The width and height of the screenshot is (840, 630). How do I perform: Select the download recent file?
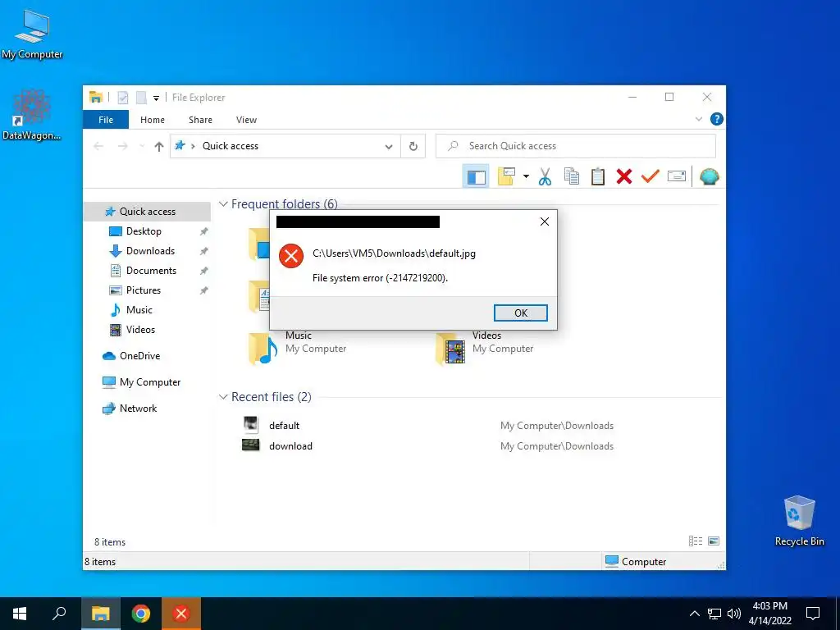290,445
